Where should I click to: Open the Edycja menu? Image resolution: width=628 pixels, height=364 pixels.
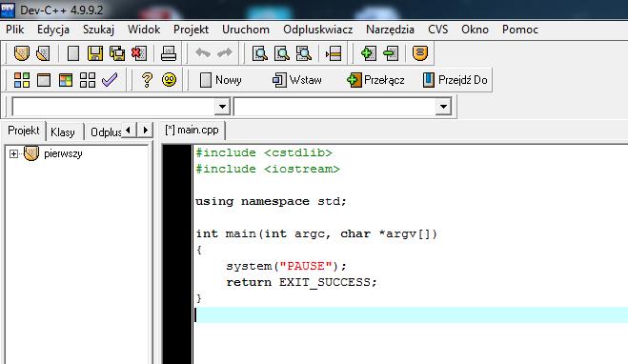point(53,30)
